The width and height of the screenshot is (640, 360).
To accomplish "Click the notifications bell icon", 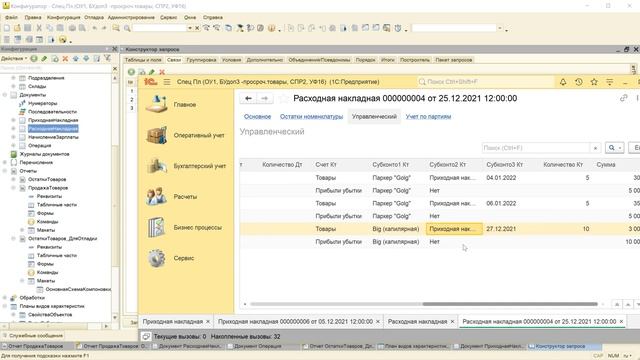I will [563, 82].
